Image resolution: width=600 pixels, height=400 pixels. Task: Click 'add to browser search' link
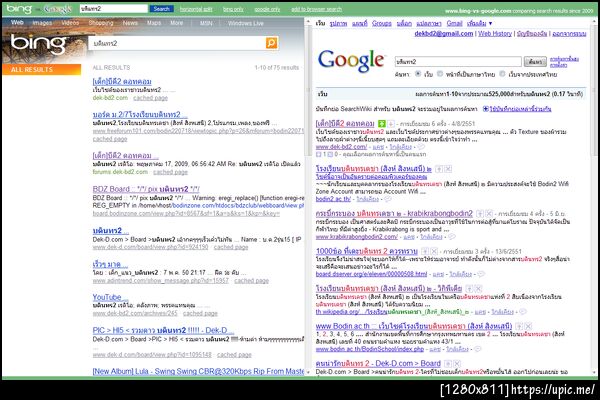tap(316, 9)
